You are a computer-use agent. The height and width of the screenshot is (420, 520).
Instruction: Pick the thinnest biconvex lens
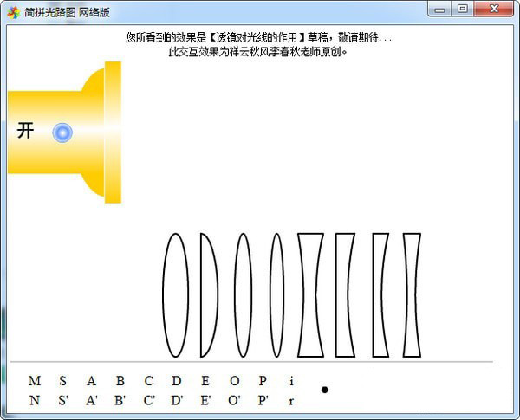click(276, 295)
